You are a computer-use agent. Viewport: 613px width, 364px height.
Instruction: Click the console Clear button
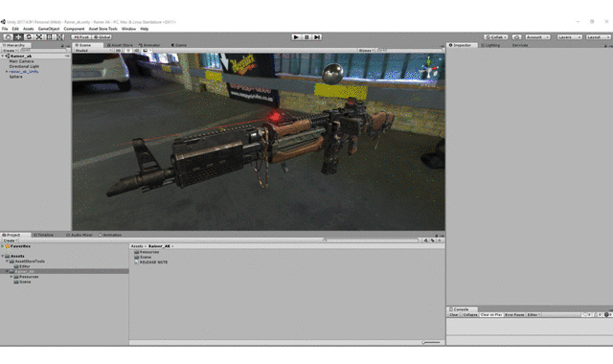[453, 315]
